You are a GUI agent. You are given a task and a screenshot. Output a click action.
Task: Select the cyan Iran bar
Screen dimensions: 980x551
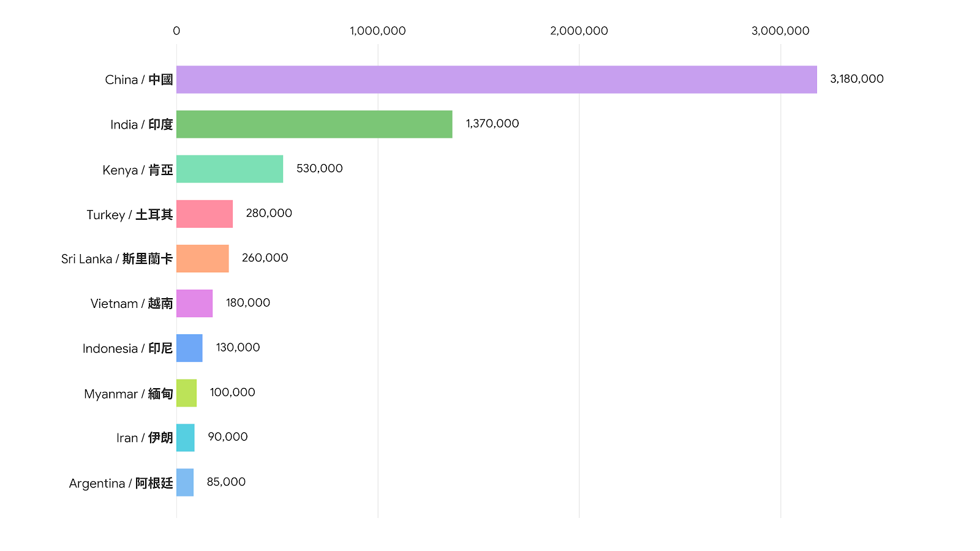[186, 437]
